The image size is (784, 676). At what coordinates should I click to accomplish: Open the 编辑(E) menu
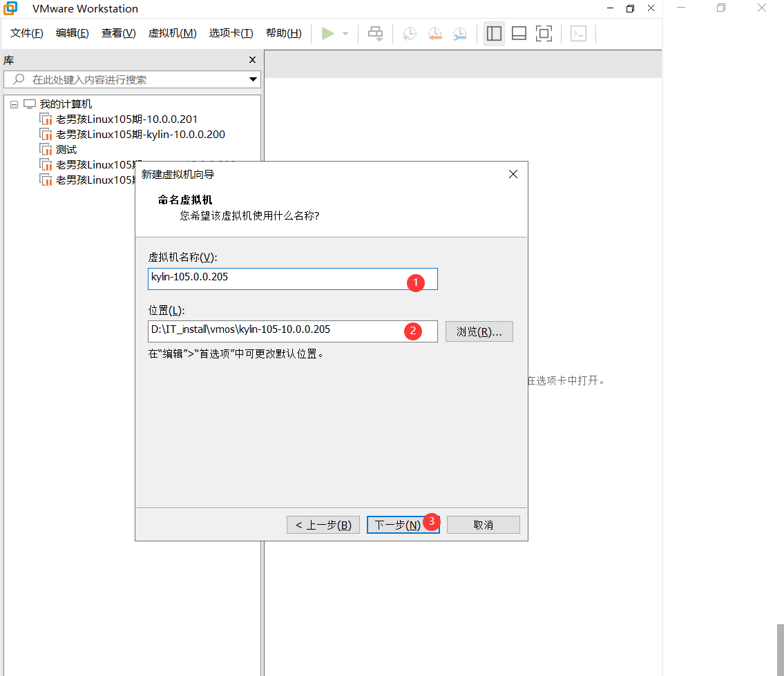(x=73, y=34)
